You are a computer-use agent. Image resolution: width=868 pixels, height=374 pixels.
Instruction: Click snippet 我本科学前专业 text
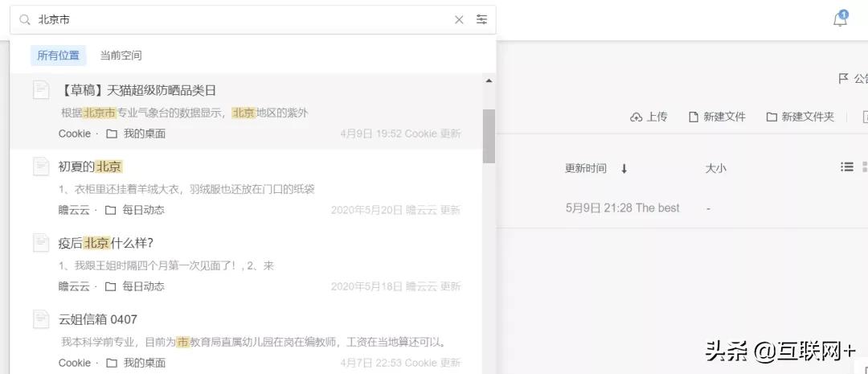point(253,343)
